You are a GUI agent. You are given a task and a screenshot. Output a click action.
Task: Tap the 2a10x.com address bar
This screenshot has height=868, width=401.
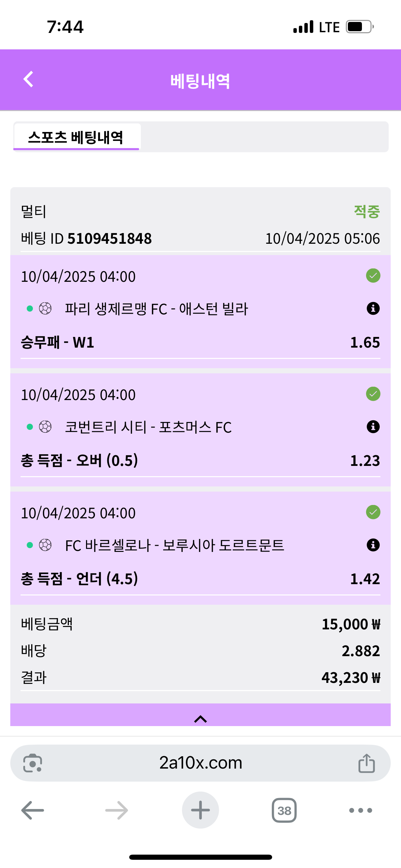pyautogui.click(x=200, y=763)
